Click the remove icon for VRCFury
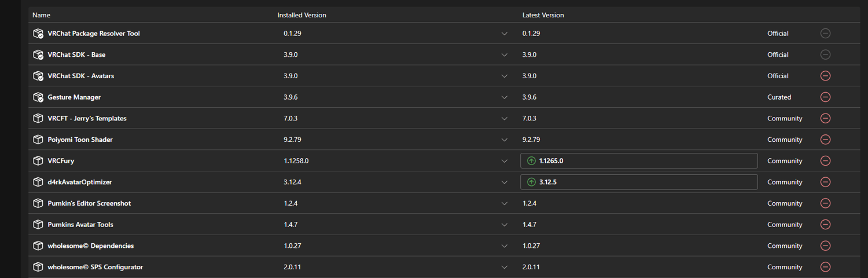The width and height of the screenshot is (868, 278). point(826,161)
